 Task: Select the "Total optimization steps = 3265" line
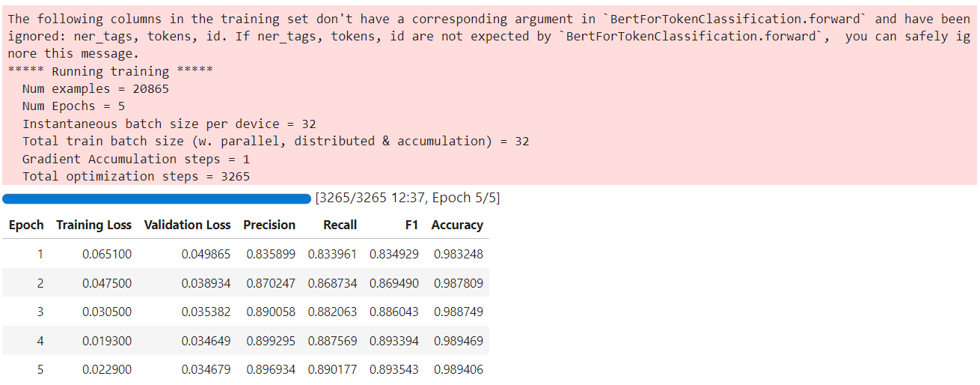click(136, 176)
